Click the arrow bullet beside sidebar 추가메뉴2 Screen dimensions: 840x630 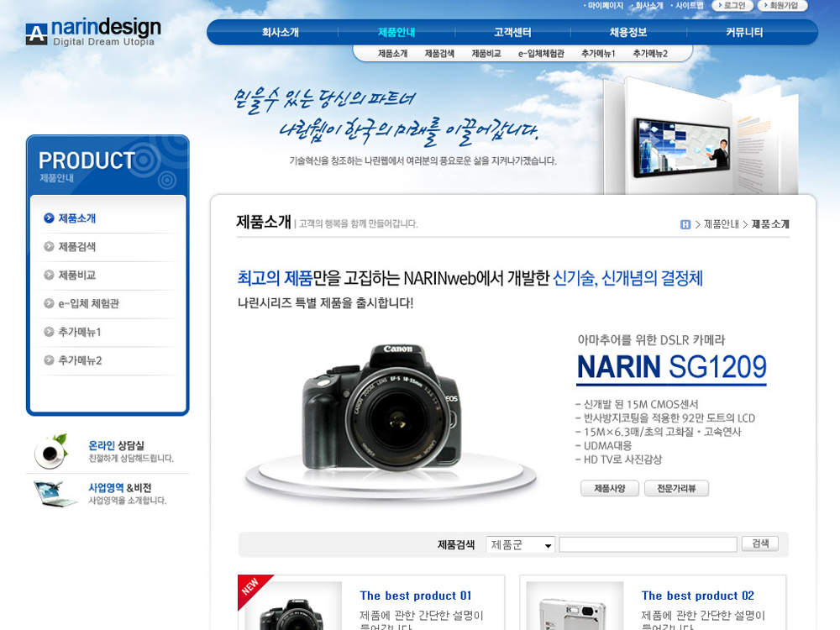tap(49, 360)
